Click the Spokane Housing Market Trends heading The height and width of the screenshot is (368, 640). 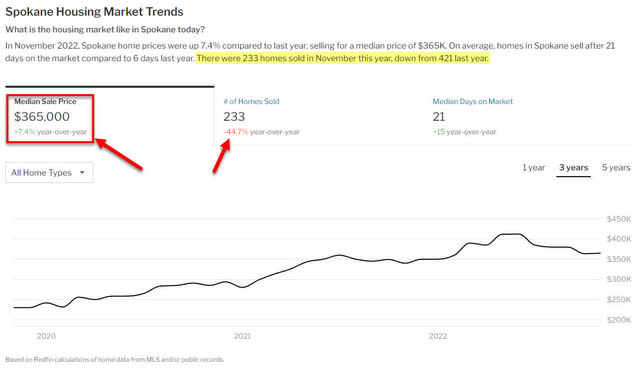pos(94,12)
